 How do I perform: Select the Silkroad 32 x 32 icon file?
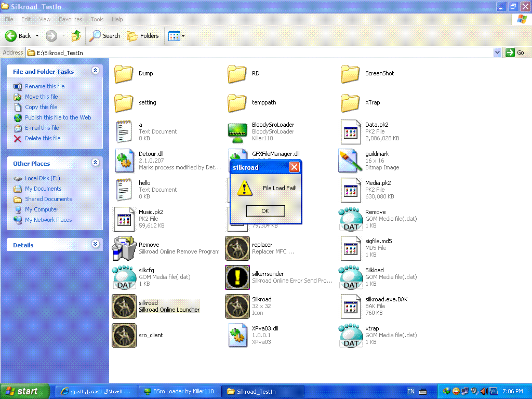tap(237, 307)
